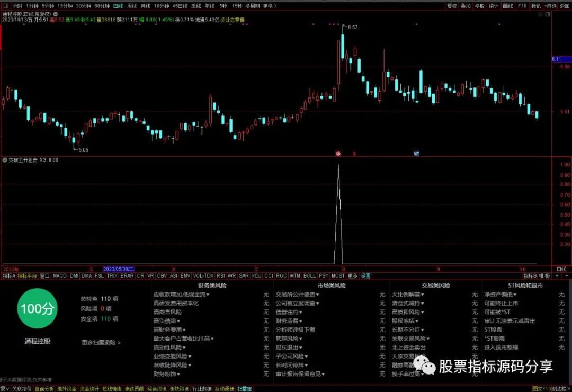Click the blue 财 event marker
Screen dimensions: 572x392
click(x=416, y=154)
